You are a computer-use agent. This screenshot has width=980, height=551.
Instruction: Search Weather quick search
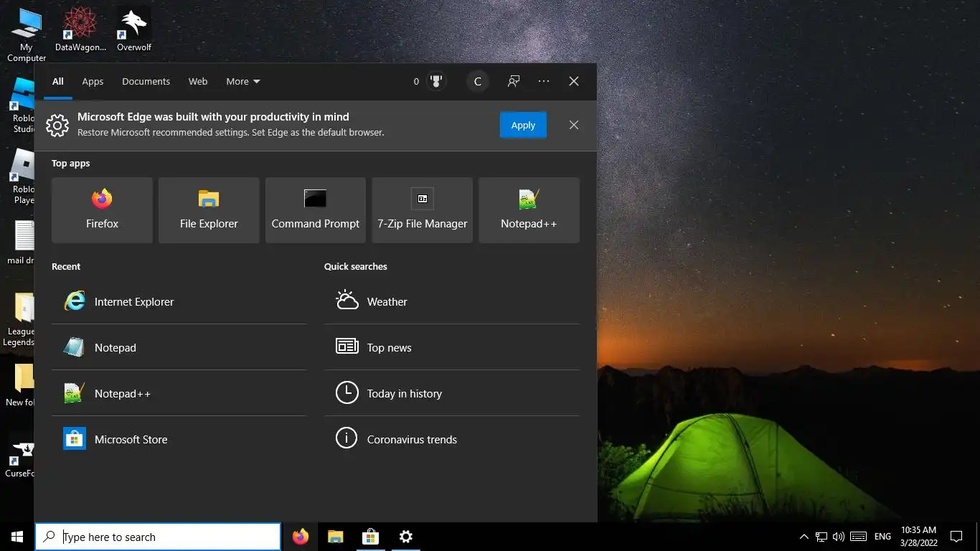coord(451,301)
